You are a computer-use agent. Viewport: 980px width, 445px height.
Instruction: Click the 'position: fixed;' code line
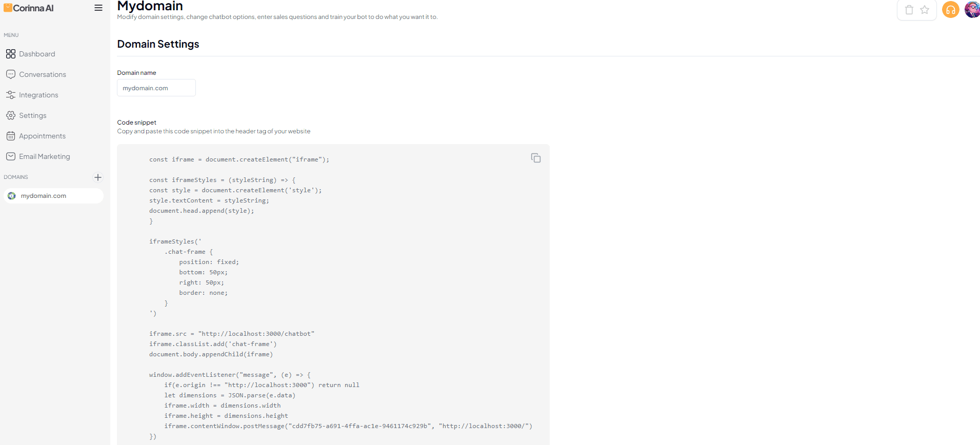coord(209,262)
